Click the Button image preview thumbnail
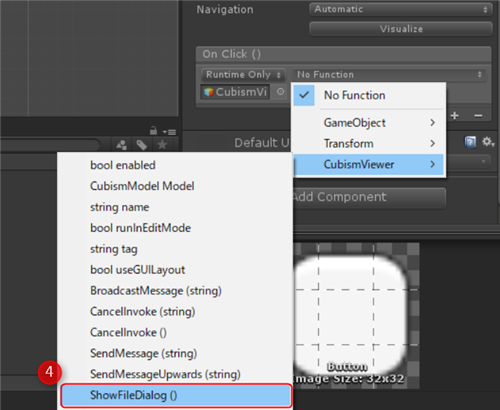500x410 pixels. [x=356, y=316]
